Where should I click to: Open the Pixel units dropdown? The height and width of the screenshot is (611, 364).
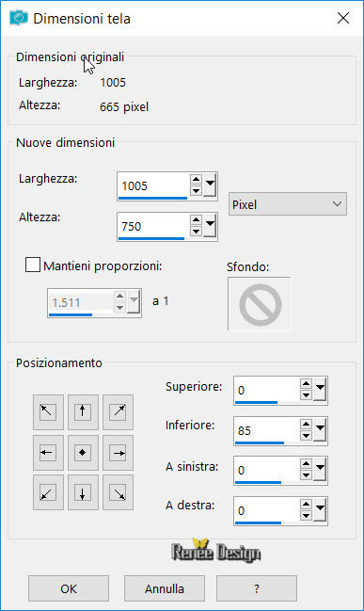click(287, 204)
